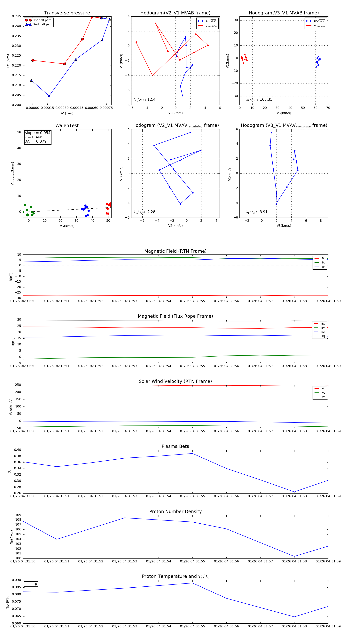Click the "V_A(km/s)" x-axis label in WalenTest
This screenshot has height=644, width=351.
pos(67,226)
